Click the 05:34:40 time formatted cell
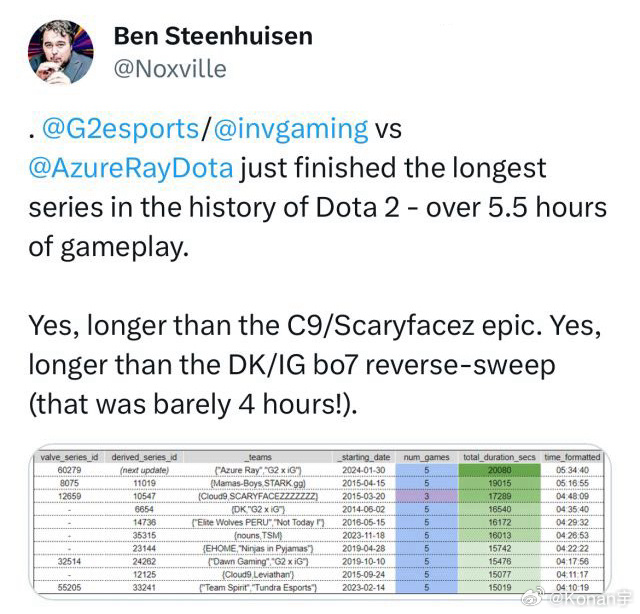 coord(574,469)
